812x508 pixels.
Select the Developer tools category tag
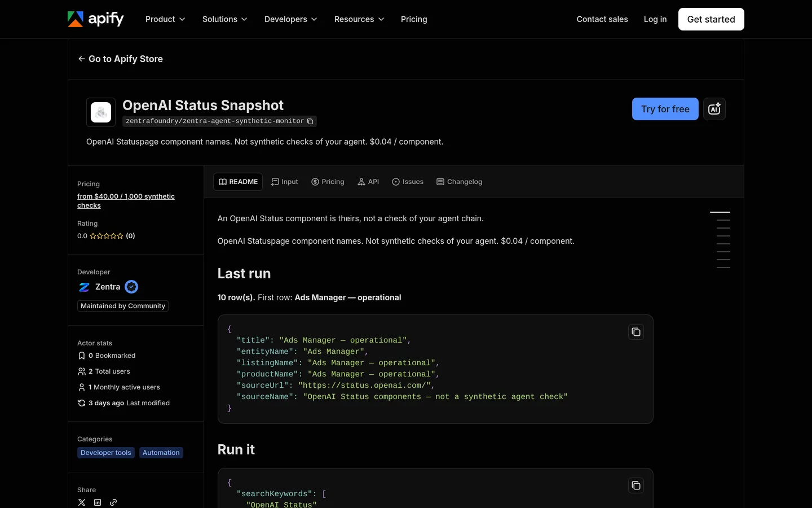[106, 453]
